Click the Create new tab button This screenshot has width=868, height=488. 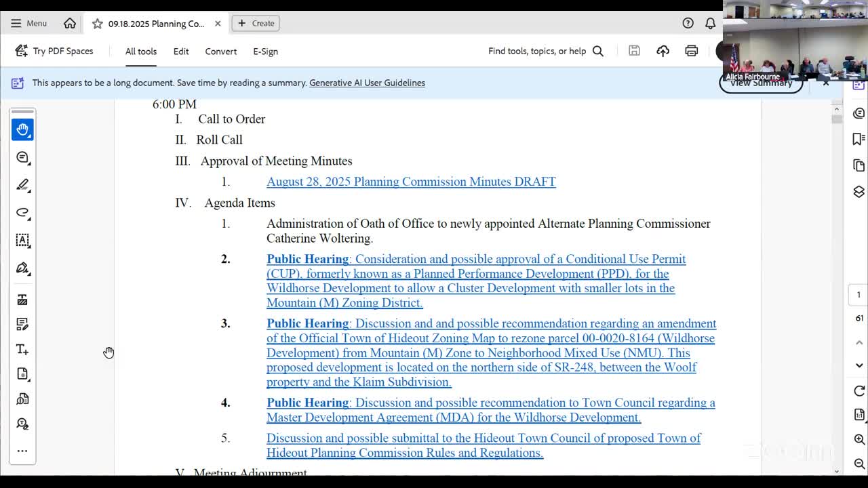pos(256,23)
